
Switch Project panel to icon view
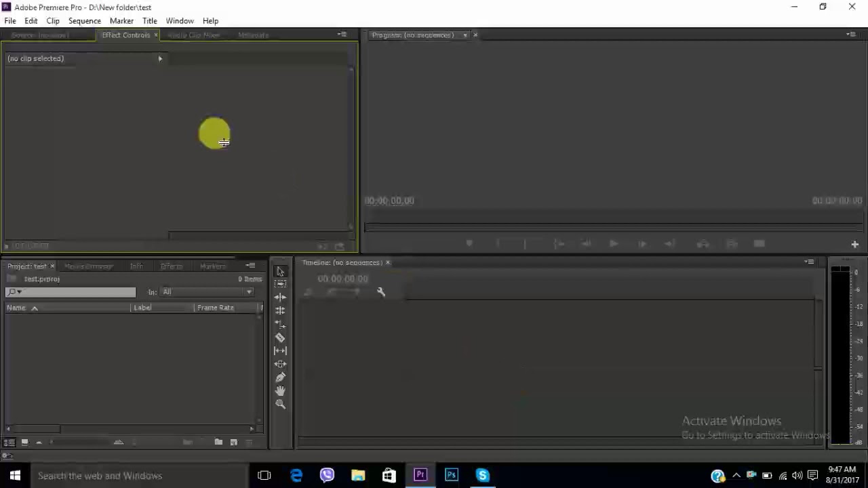coord(24,443)
